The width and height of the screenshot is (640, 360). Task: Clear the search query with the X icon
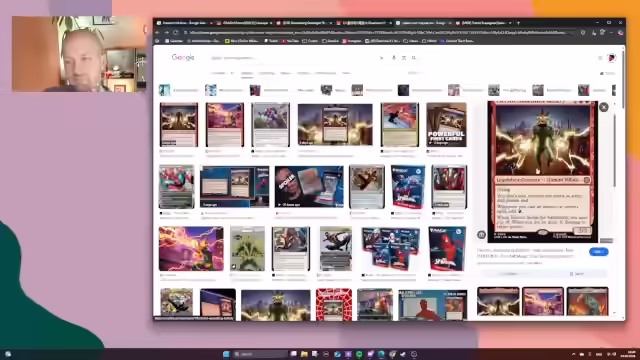381,58
